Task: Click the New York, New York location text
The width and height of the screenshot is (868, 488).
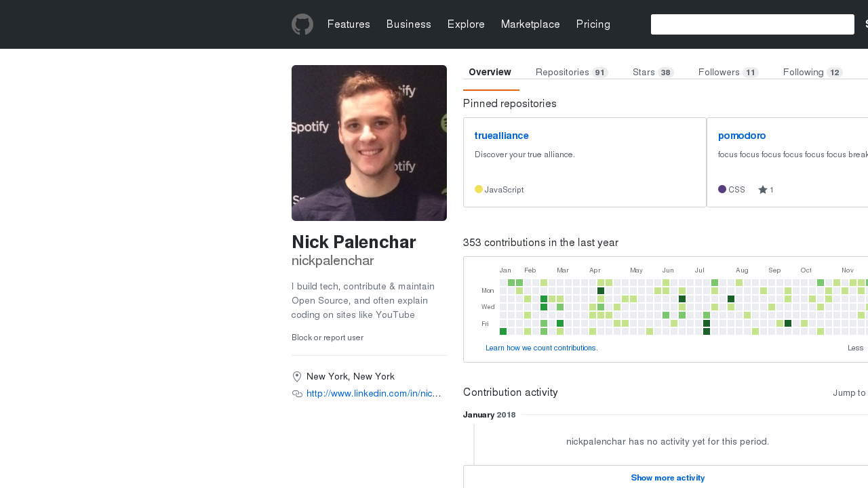Action: (351, 377)
